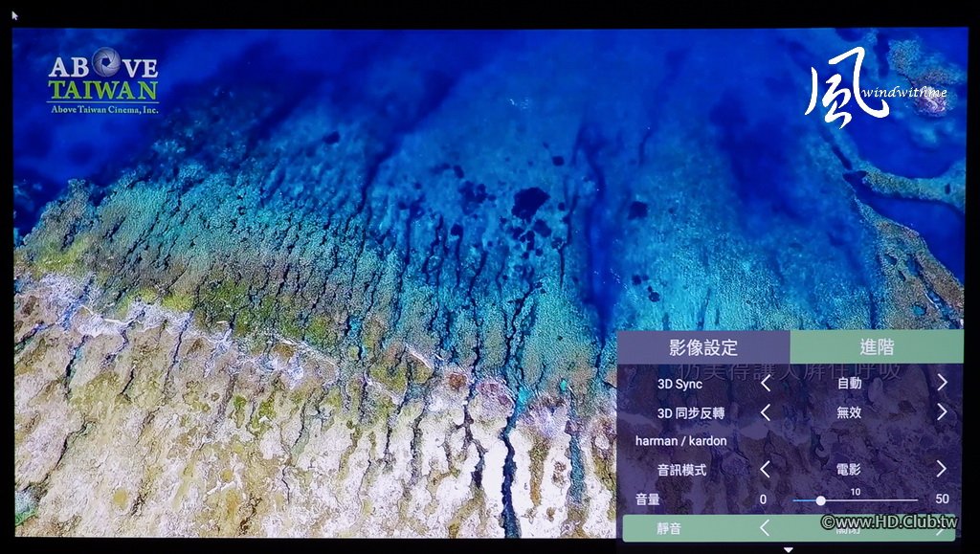Click the 音量 label

(x=648, y=499)
